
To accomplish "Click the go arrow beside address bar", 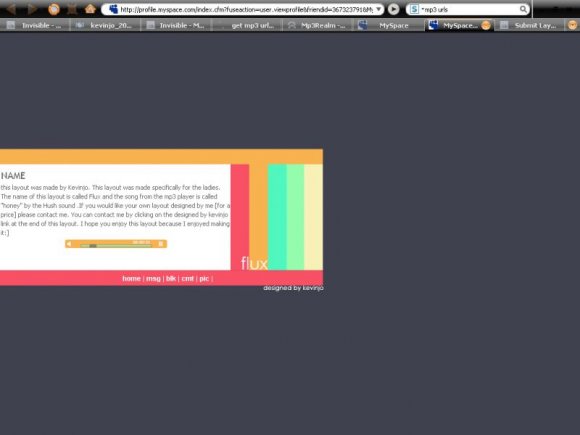I will coord(394,9).
